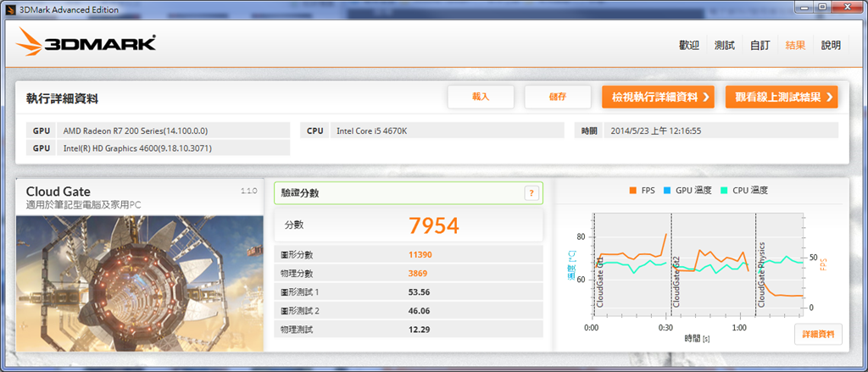
Task: Switch to the 測試 tests tab
Action: [725, 46]
